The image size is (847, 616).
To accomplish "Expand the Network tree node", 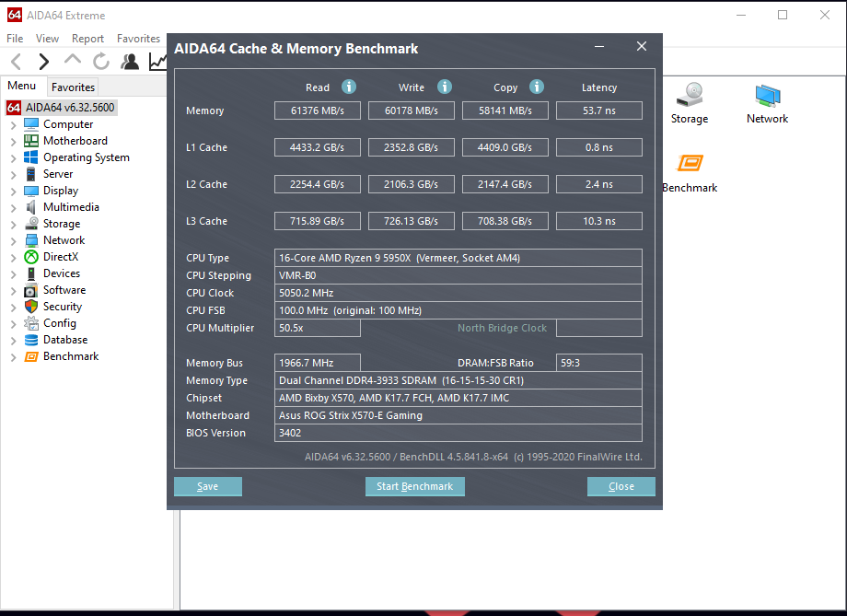I will click(13, 241).
